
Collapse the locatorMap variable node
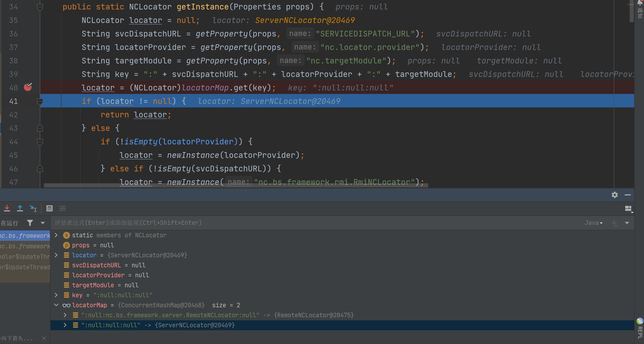[56, 305]
